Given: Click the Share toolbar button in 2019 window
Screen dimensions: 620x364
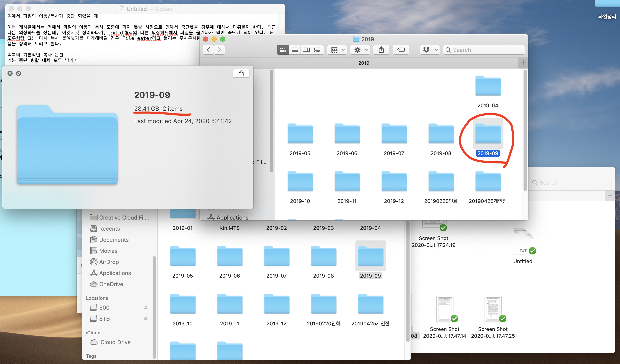Looking at the screenshot, I should tap(381, 50).
